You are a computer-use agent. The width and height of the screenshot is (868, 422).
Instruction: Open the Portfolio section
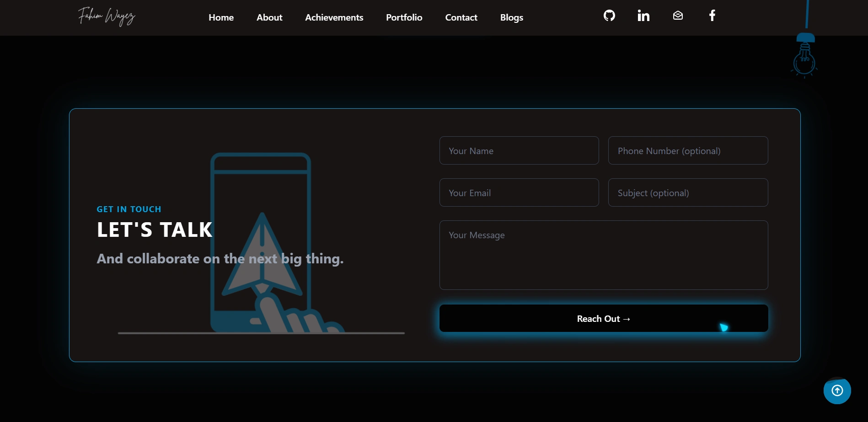tap(404, 17)
